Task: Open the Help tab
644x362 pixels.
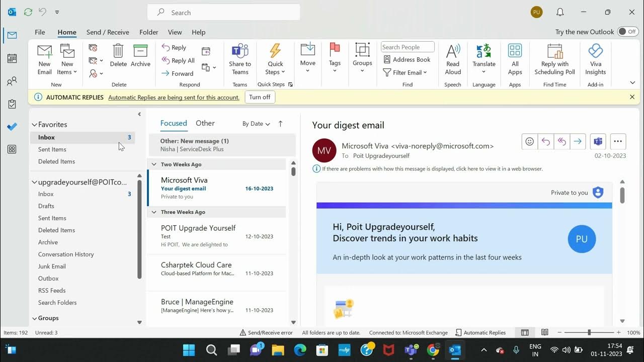Action: point(198,32)
